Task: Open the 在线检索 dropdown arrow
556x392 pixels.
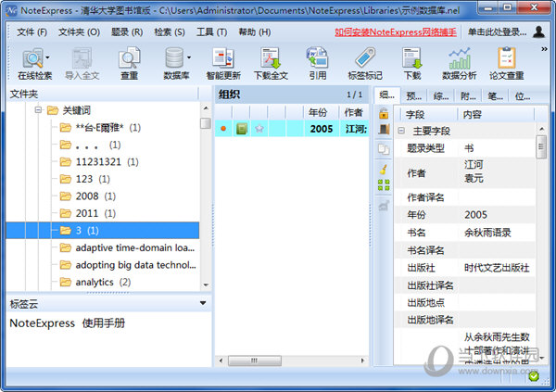Action: 47,57
